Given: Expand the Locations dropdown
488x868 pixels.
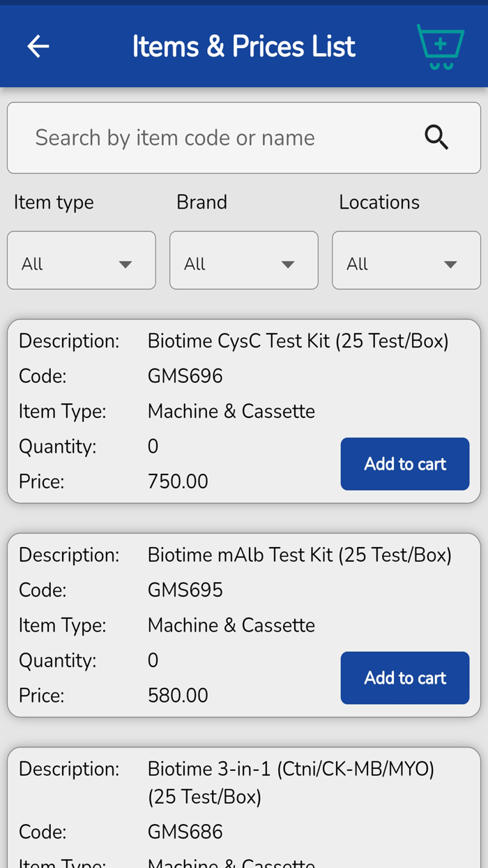Looking at the screenshot, I should click(x=406, y=260).
